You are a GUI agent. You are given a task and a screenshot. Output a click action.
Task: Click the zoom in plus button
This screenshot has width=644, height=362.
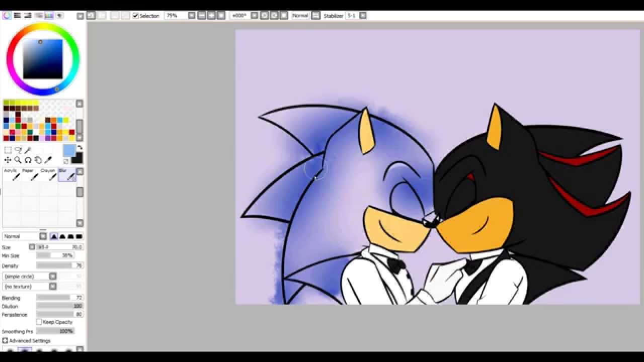pos(211,16)
